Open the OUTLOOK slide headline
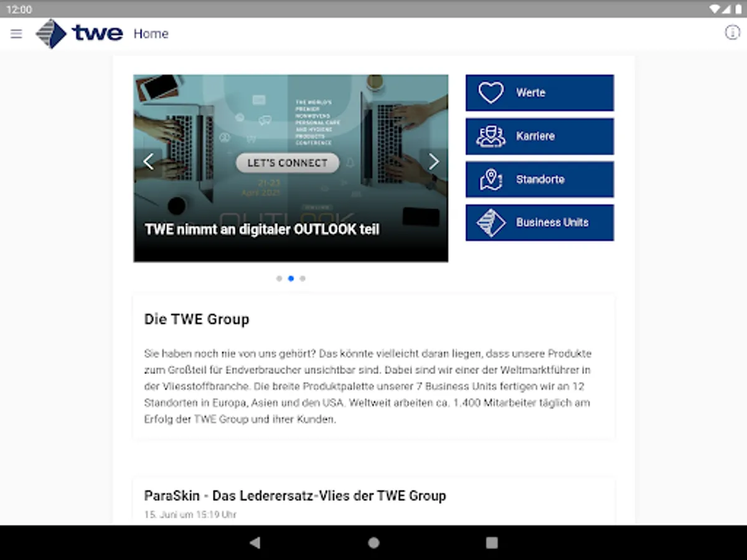The height and width of the screenshot is (560, 747). click(x=262, y=230)
